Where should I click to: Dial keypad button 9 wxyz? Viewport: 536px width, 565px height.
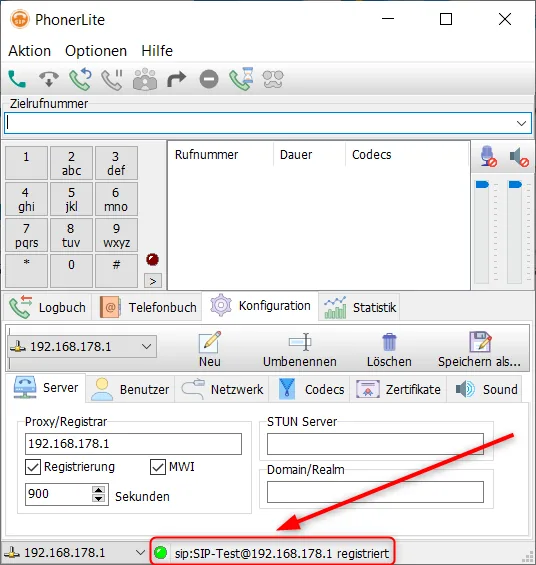(116, 235)
